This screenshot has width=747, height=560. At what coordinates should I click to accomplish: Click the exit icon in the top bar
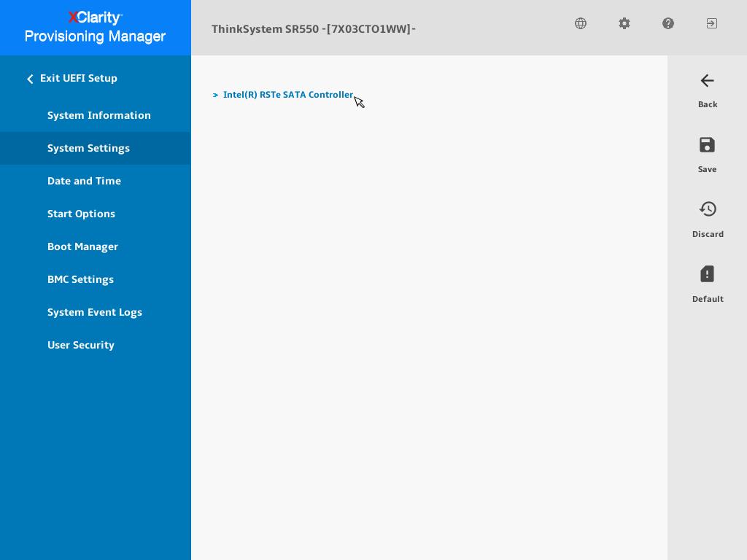click(711, 23)
